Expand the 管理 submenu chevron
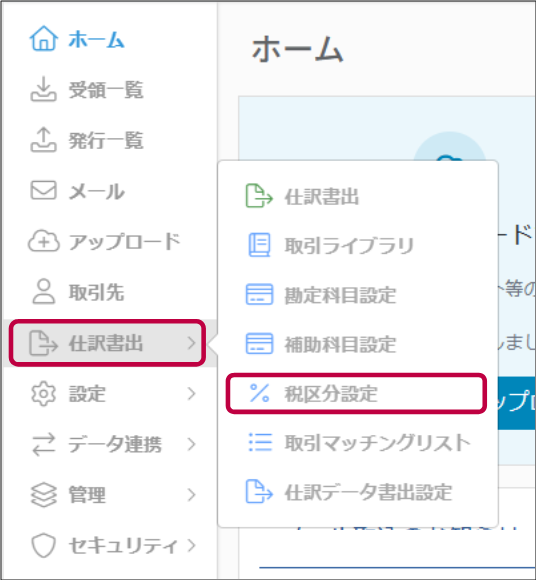The height and width of the screenshot is (580, 536). coord(191,495)
